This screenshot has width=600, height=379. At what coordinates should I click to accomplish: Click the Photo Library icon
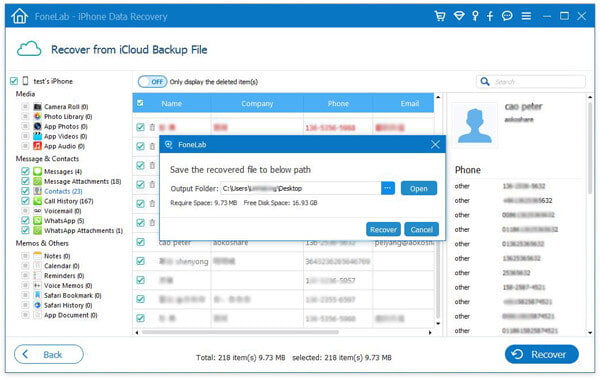[38, 116]
